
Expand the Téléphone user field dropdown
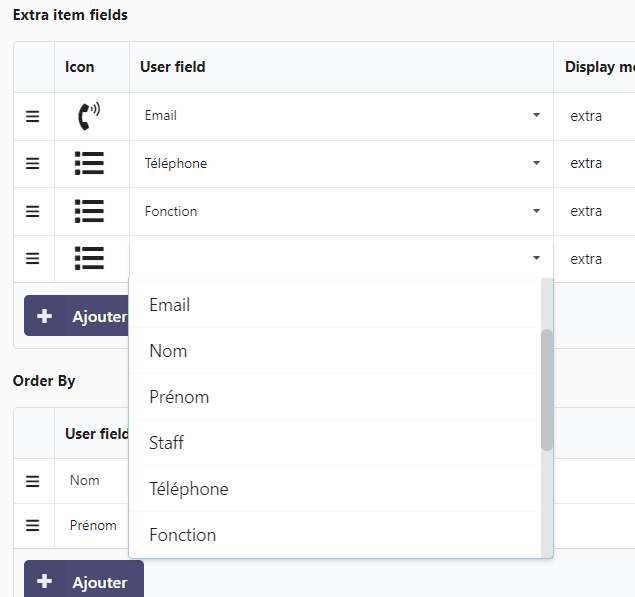coord(536,164)
